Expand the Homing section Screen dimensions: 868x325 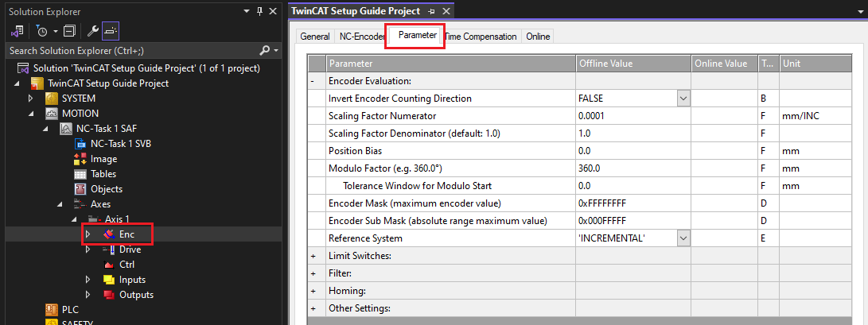(x=313, y=291)
